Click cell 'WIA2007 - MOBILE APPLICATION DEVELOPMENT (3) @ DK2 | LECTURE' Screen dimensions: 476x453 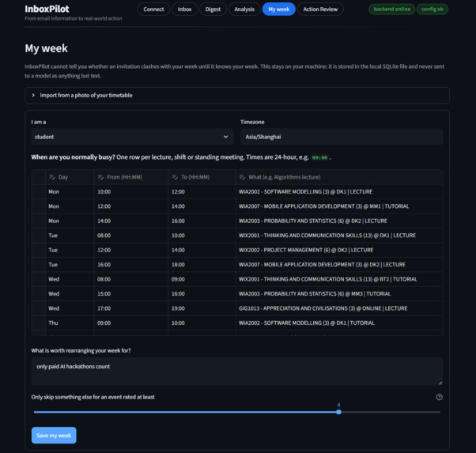coord(339,265)
